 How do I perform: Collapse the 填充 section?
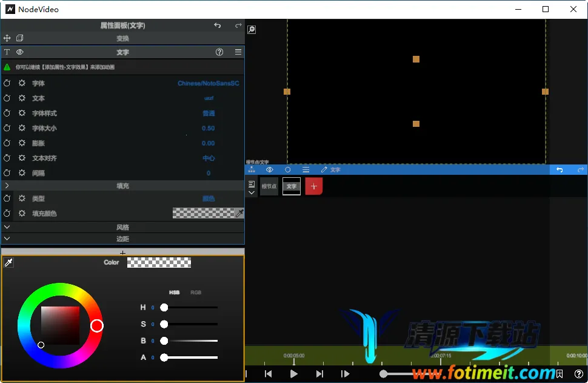[x=7, y=186]
